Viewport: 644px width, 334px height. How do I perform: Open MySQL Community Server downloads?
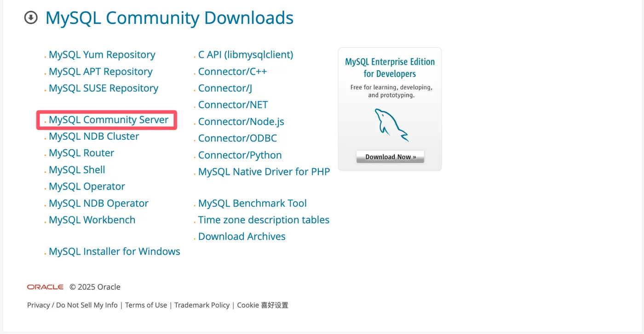tap(109, 119)
